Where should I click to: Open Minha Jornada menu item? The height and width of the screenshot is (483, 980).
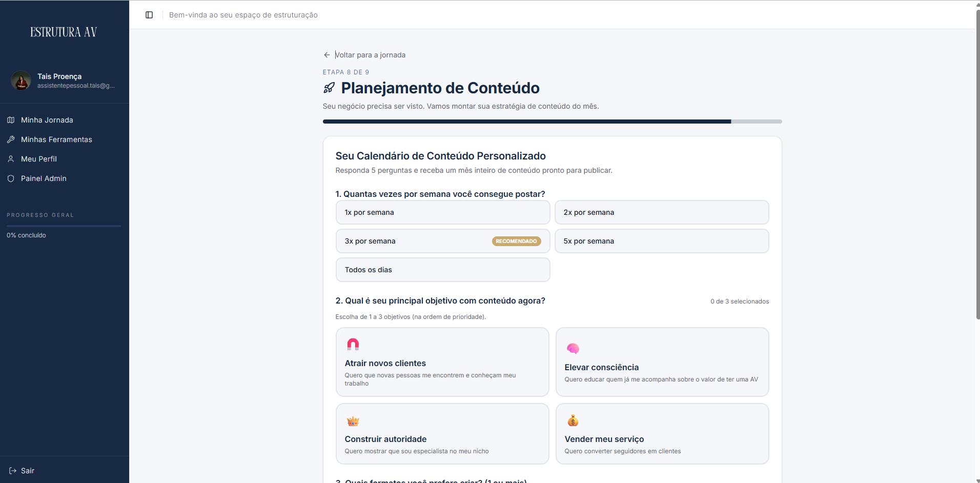pyautogui.click(x=65, y=120)
